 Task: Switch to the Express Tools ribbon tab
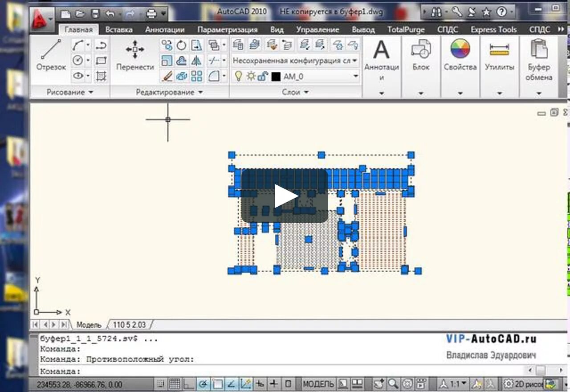(494, 30)
